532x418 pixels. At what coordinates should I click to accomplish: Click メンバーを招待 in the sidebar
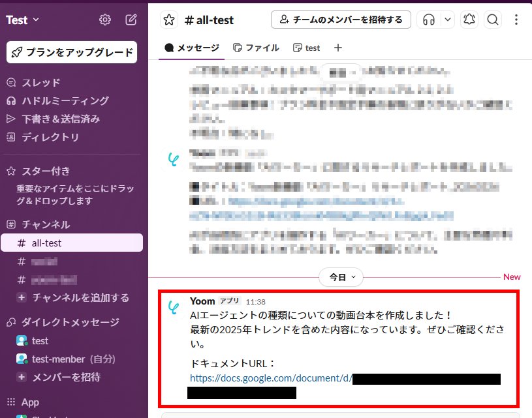pos(66,377)
